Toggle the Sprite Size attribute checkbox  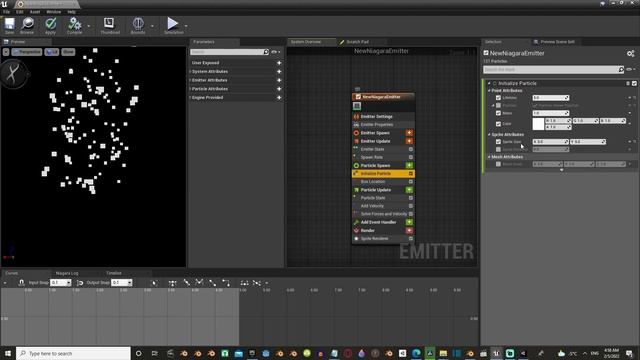coord(498,142)
